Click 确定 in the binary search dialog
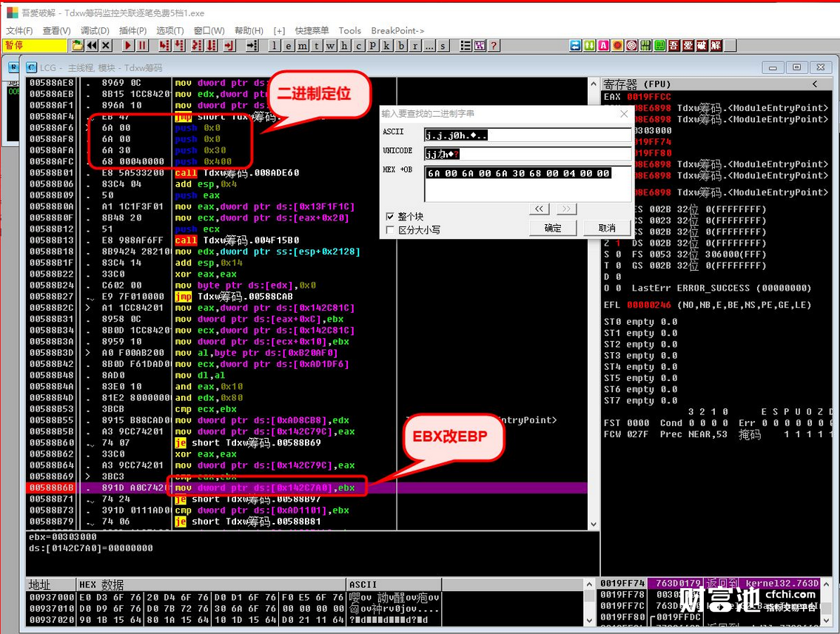This screenshot has width=840, height=634. (553, 228)
